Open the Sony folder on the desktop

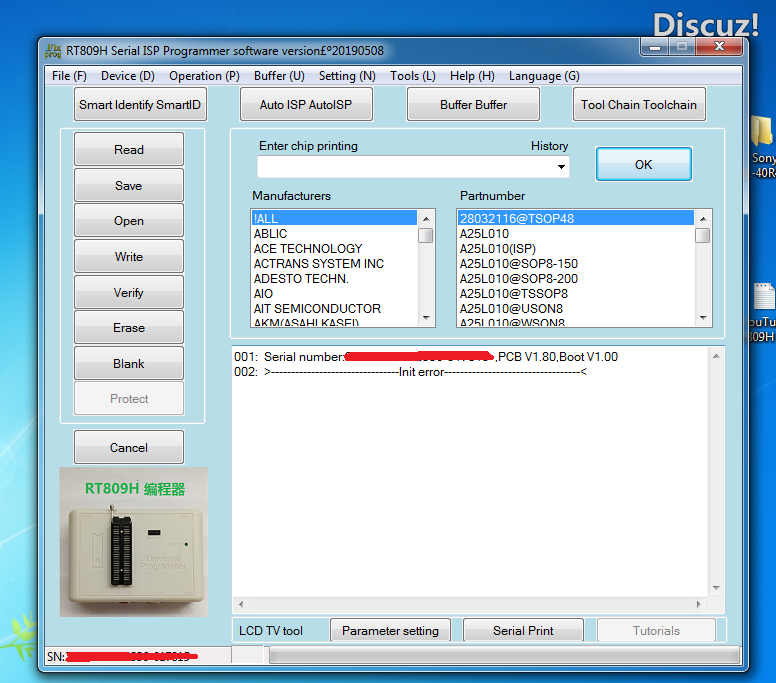762,133
